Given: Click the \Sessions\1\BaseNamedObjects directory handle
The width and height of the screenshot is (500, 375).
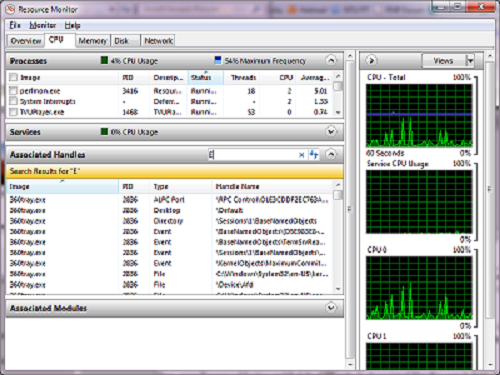Looking at the screenshot, I should pos(266,221).
